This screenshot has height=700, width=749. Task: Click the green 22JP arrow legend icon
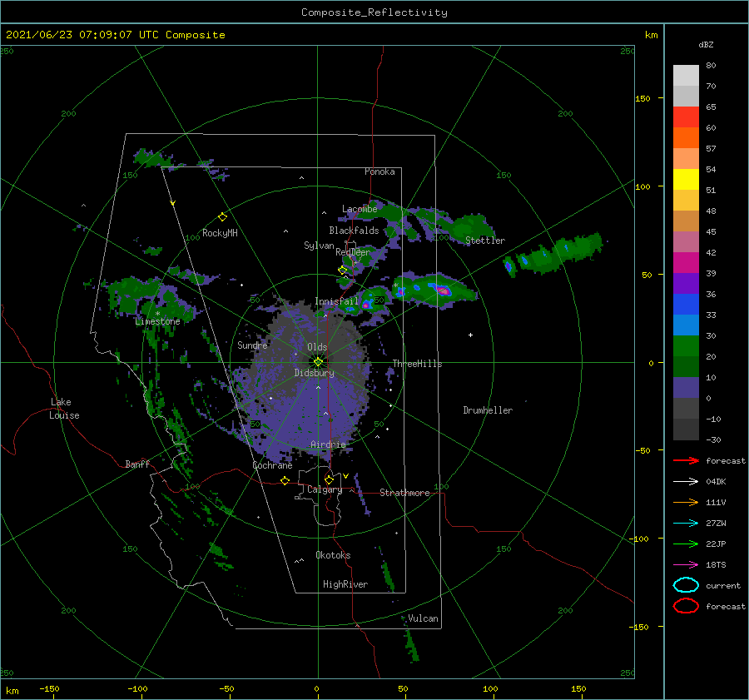686,544
